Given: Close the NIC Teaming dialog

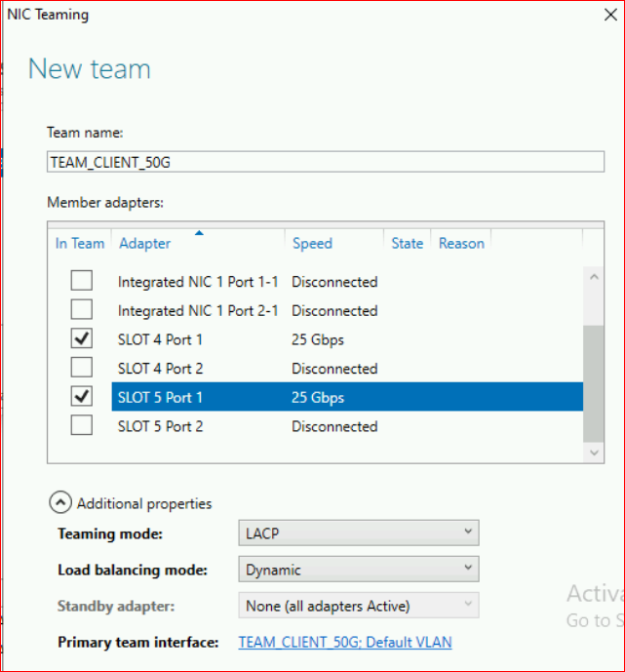Looking at the screenshot, I should tap(609, 15).
